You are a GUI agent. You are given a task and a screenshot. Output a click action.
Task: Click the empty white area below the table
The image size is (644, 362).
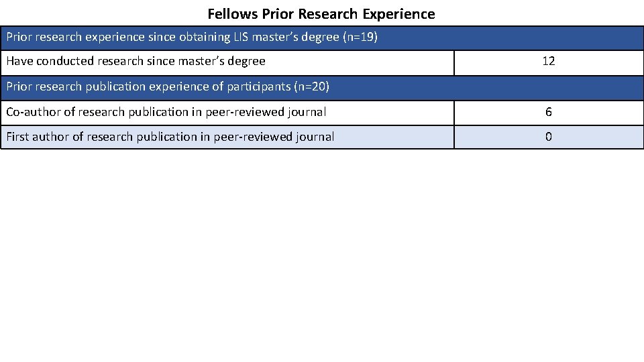coord(322,255)
